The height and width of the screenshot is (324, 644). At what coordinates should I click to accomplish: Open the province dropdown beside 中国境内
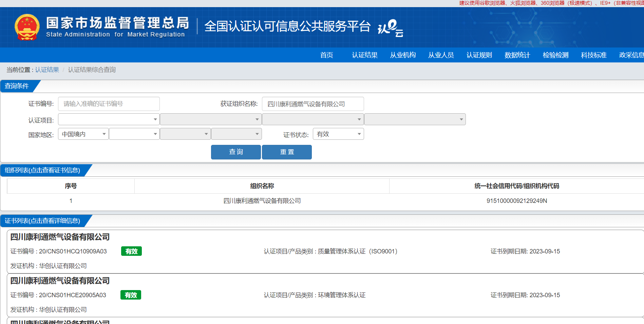click(134, 134)
